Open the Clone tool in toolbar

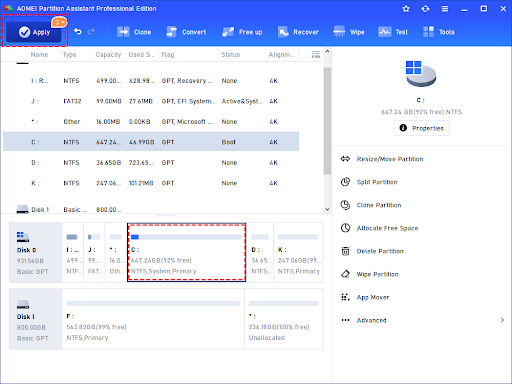tap(134, 32)
